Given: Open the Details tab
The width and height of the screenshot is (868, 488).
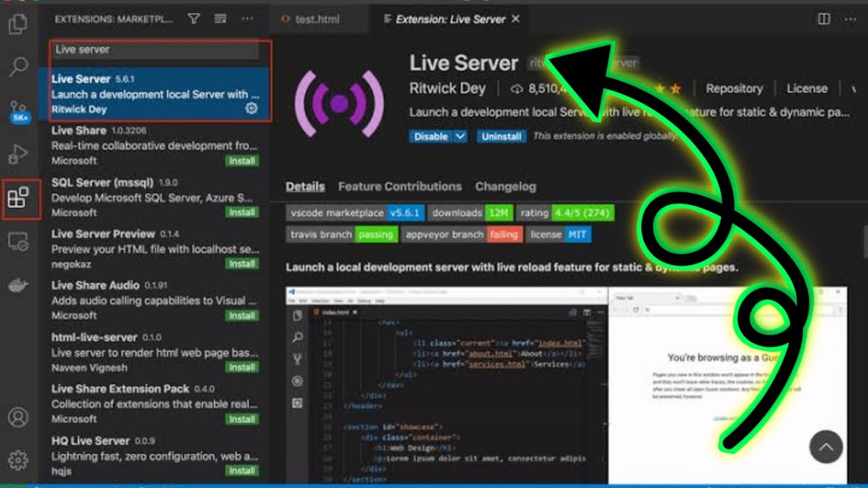Looking at the screenshot, I should point(305,186).
